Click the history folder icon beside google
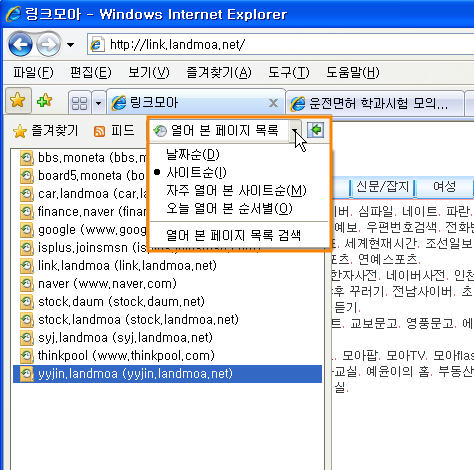 coord(26,230)
